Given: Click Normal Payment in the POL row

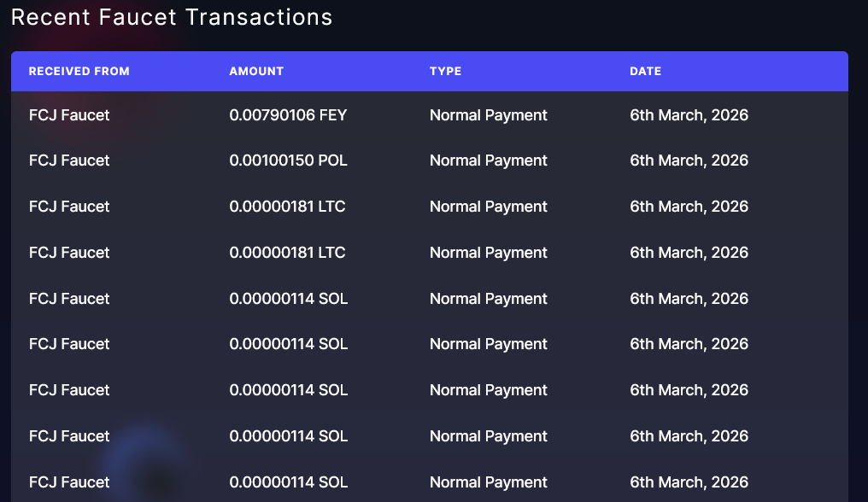Looking at the screenshot, I should [489, 161].
